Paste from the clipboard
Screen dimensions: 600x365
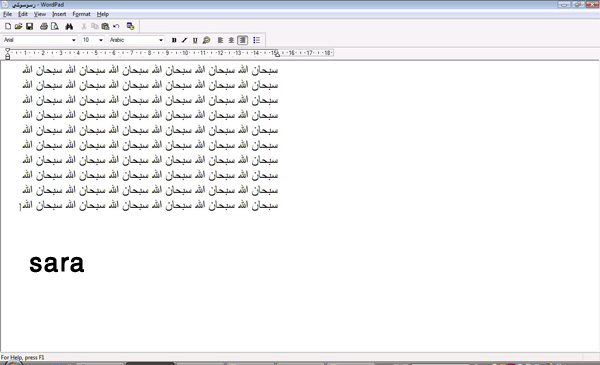[105, 26]
